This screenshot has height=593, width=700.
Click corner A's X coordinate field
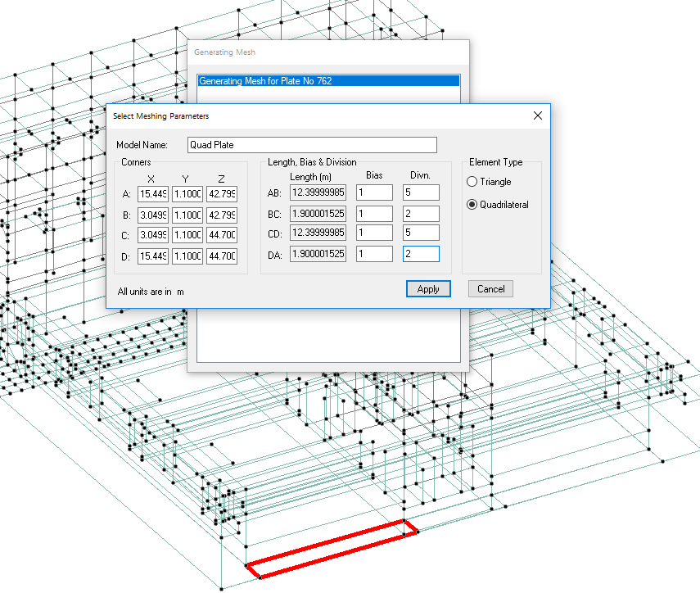(x=153, y=194)
